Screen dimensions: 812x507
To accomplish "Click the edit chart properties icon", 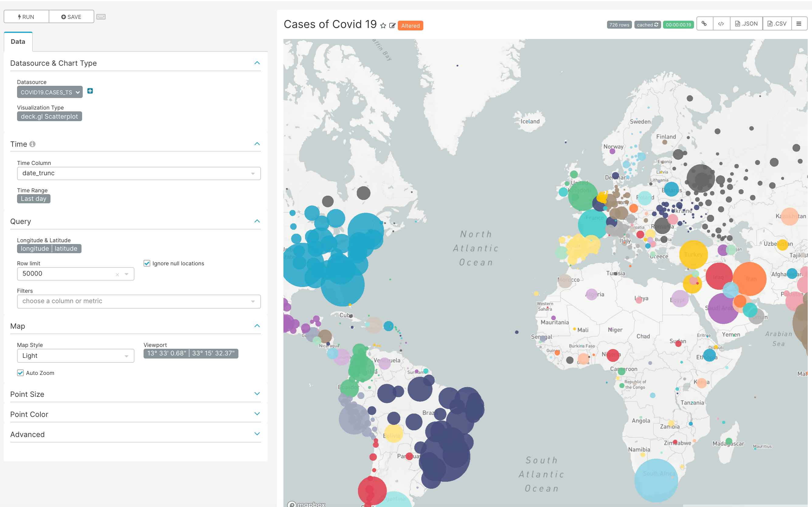I will coord(392,26).
